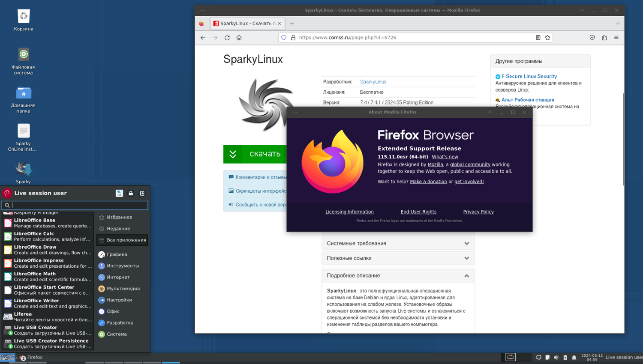Launch LibreOffice Impress from the app list
The width and height of the screenshot is (643, 364).
click(48, 263)
